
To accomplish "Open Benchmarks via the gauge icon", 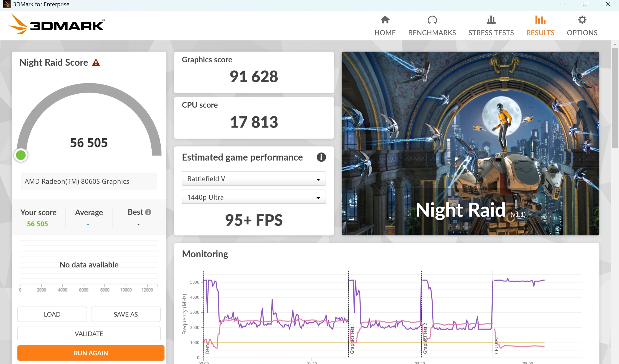I will pos(432,20).
